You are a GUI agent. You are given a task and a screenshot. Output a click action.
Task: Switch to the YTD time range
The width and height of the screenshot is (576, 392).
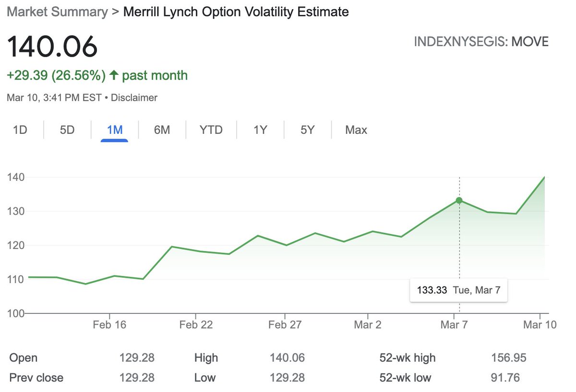click(x=211, y=130)
